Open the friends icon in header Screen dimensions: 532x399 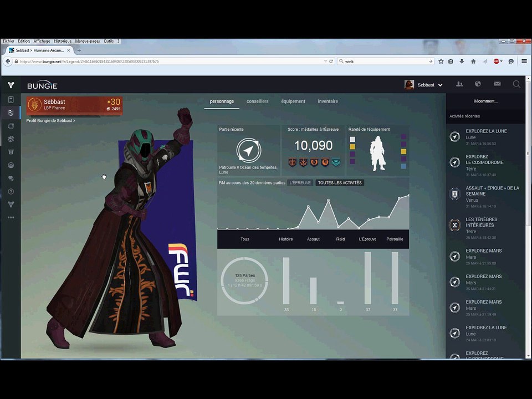point(459,84)
